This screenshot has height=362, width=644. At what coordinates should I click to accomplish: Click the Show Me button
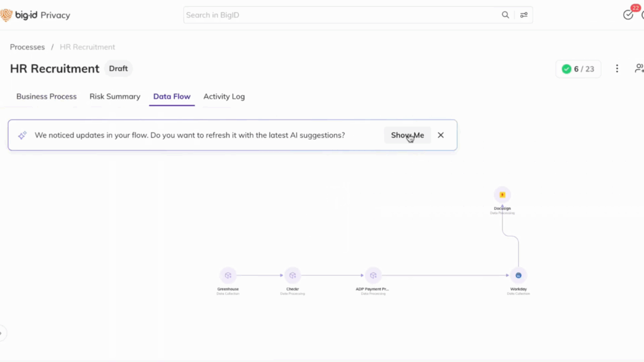pos(408,135)
